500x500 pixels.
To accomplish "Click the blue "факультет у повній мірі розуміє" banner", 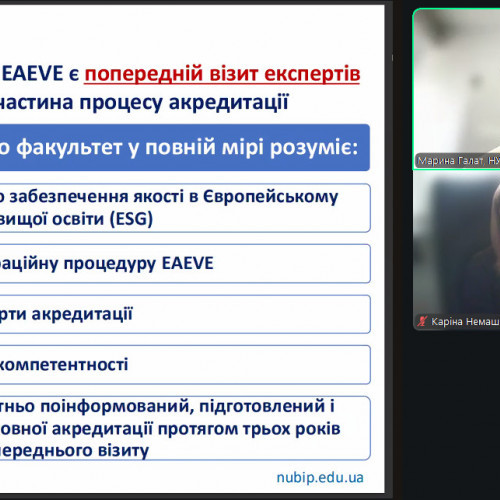I will click(185, 148).
